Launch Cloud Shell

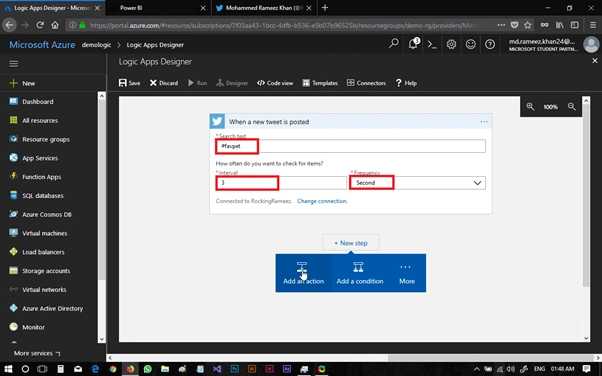(x=432, y=44)
